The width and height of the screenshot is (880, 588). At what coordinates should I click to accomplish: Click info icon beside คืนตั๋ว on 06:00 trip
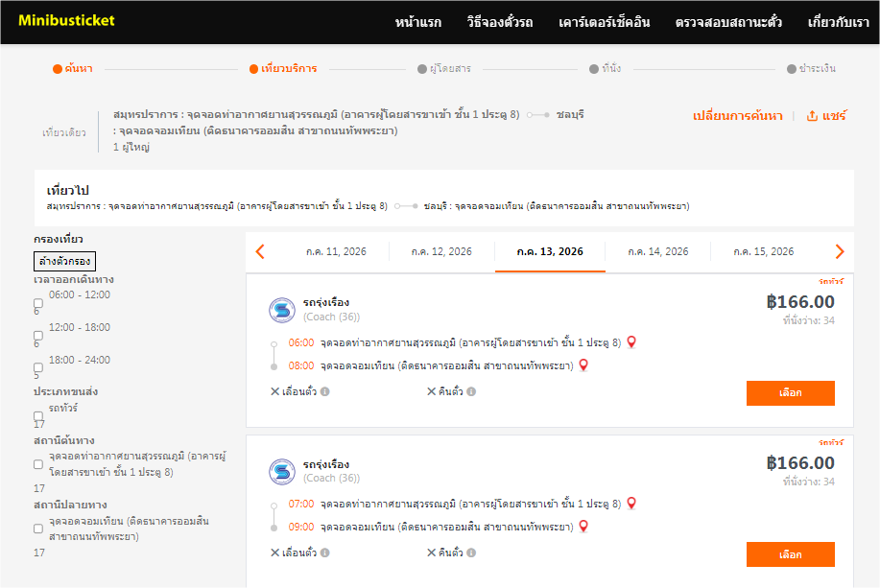tap(471, 391)
